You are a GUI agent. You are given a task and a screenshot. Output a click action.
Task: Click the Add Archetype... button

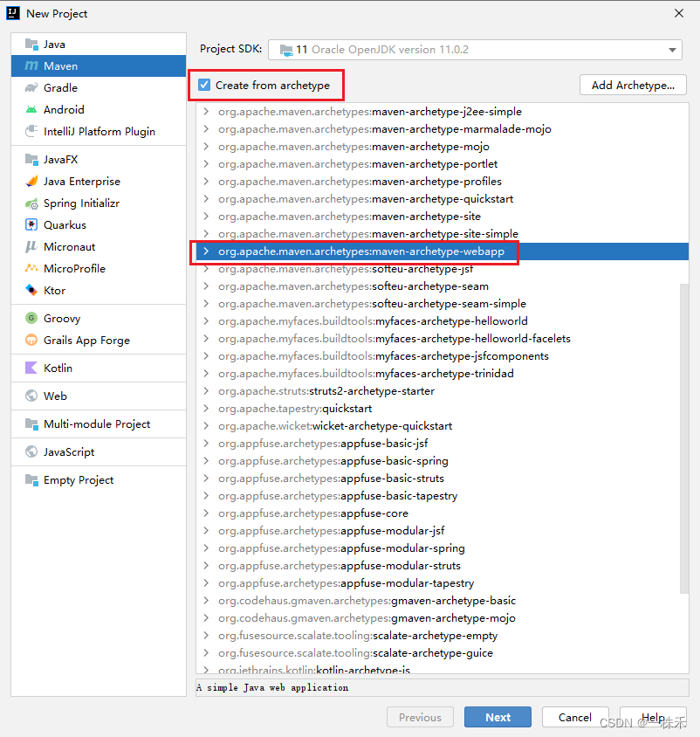coord(633,85)
